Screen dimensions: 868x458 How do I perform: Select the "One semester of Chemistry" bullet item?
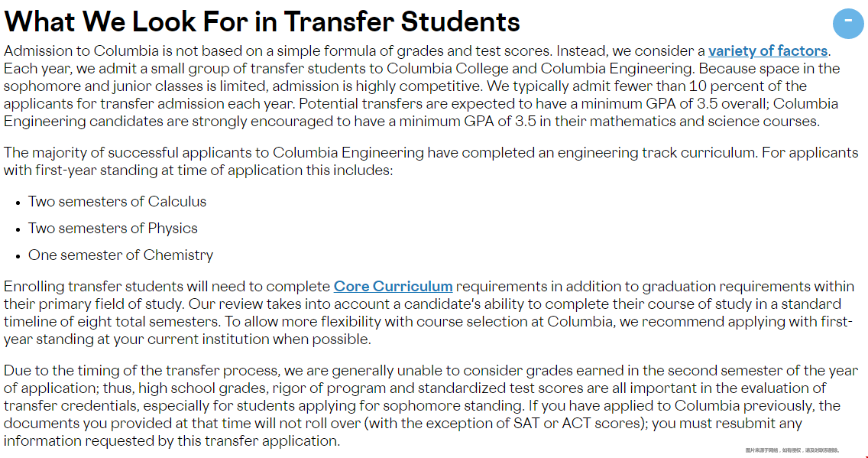(x=121, y=255)
